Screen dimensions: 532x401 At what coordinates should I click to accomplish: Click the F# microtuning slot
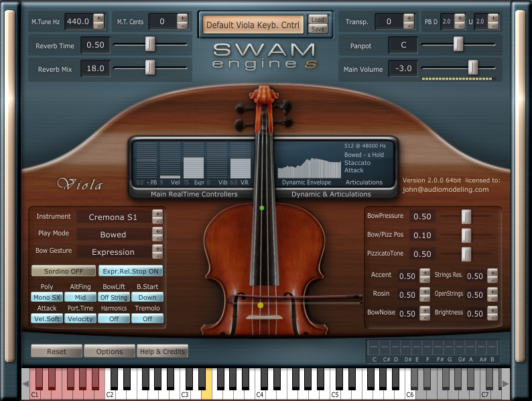tap(438, 347)
